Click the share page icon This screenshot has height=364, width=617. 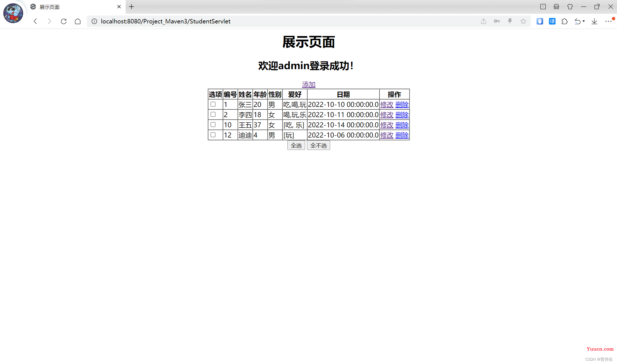tap(484, 21)
